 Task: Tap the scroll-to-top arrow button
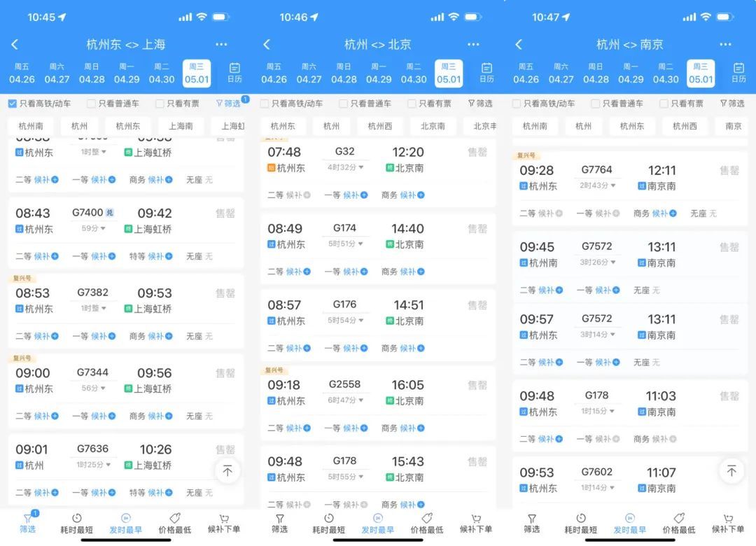coord(227,472)
